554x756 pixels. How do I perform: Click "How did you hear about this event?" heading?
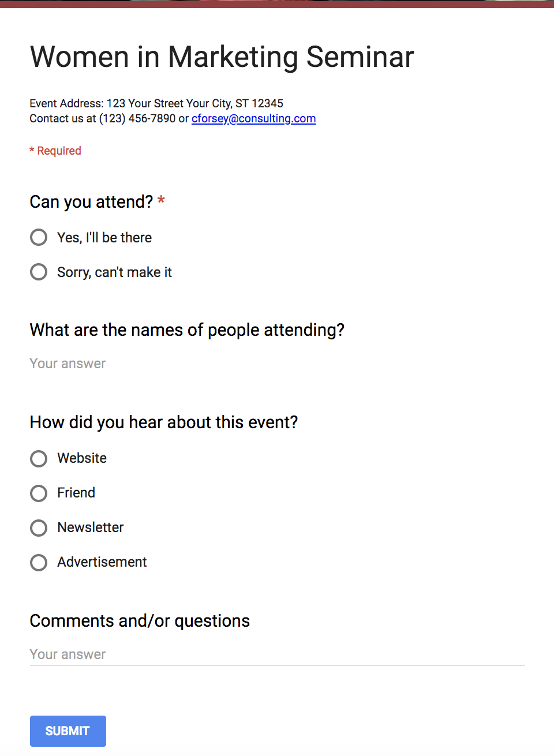[x=164, y=422]
